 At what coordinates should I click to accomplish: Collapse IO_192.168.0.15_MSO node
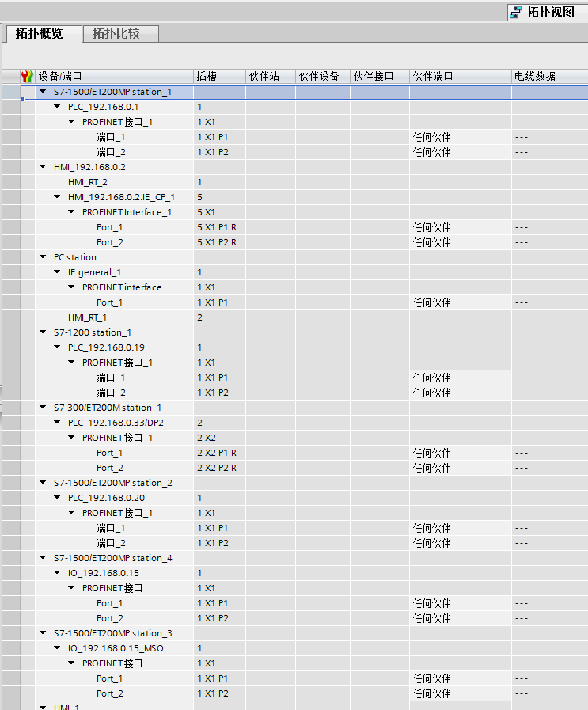pyautogui.click(x=57, y=647)
